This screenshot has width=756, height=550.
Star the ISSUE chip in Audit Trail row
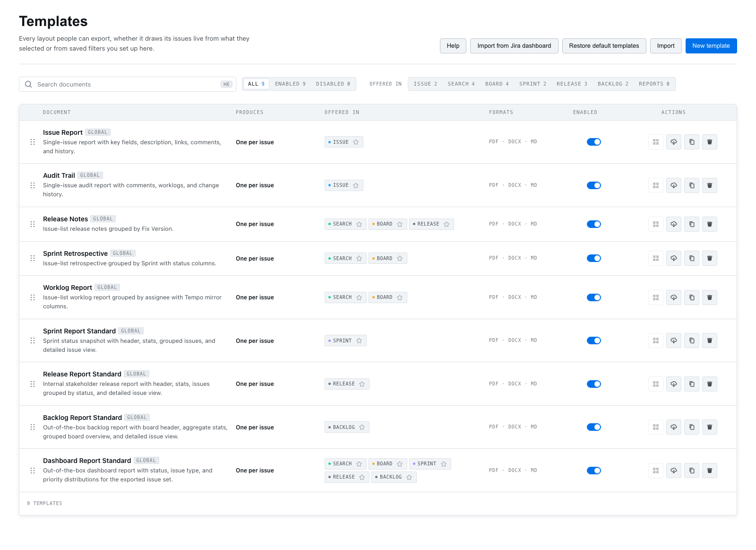coord(356,185)
